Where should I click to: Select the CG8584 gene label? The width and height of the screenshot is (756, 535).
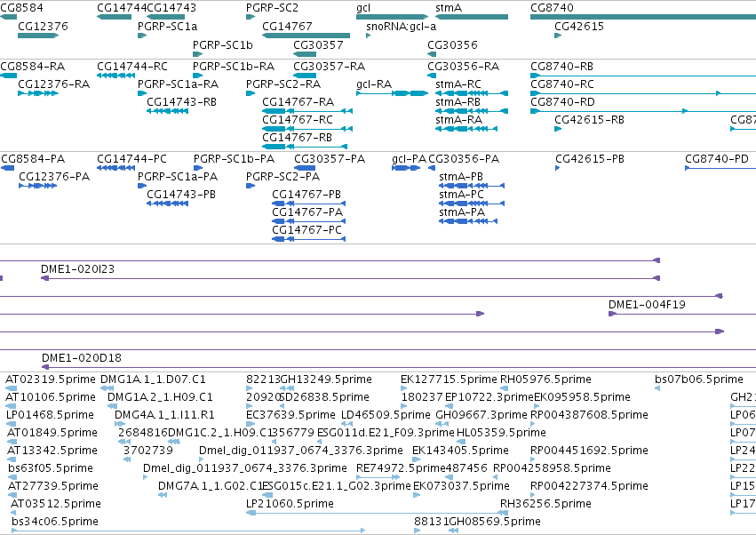[x=21, y=8]
